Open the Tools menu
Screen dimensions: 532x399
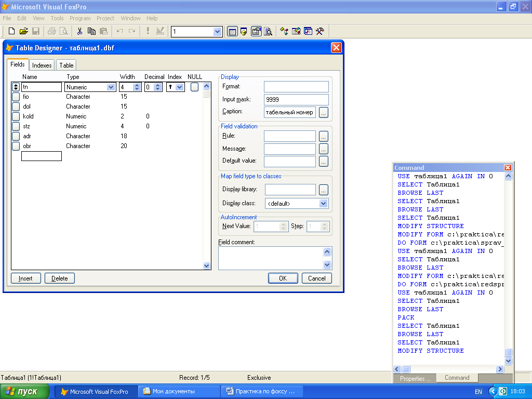pos(57,18)
